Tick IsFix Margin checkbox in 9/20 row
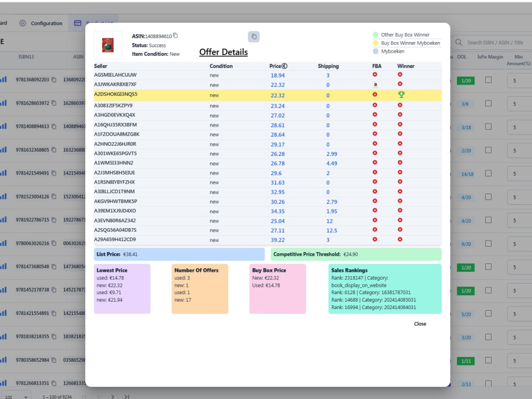 coord(488,244)
